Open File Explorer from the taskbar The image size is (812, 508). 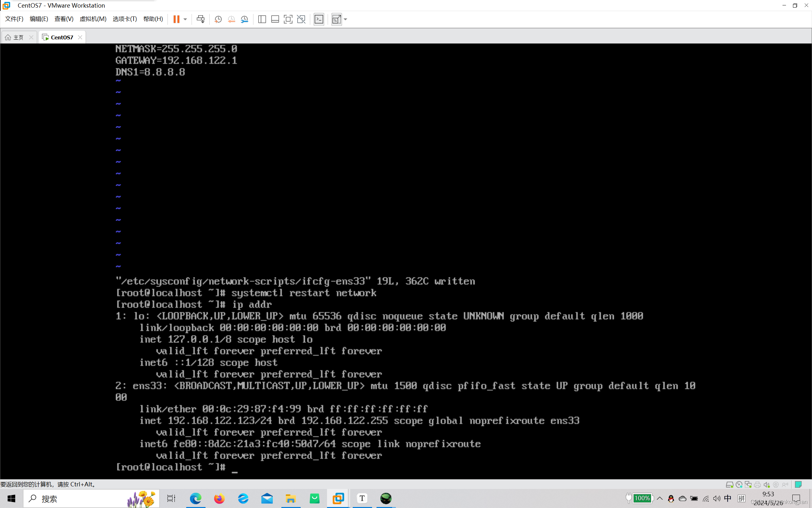click(291, 498)
